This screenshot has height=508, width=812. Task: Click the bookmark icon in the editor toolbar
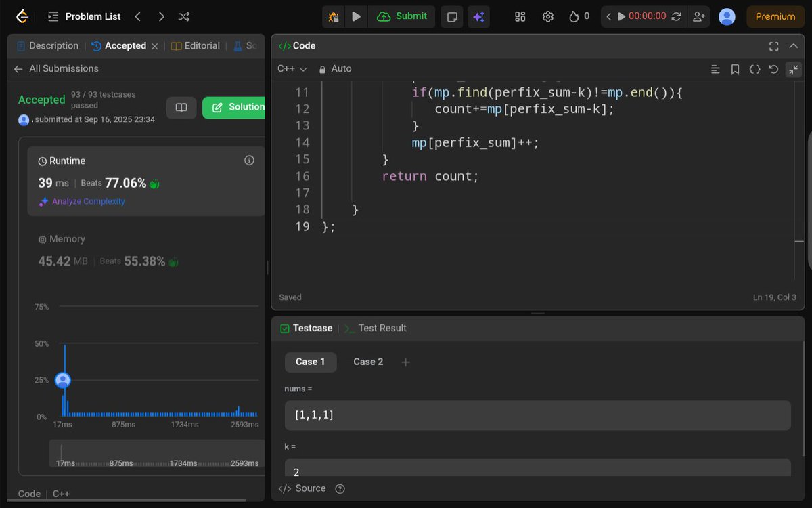pos(735,69)
